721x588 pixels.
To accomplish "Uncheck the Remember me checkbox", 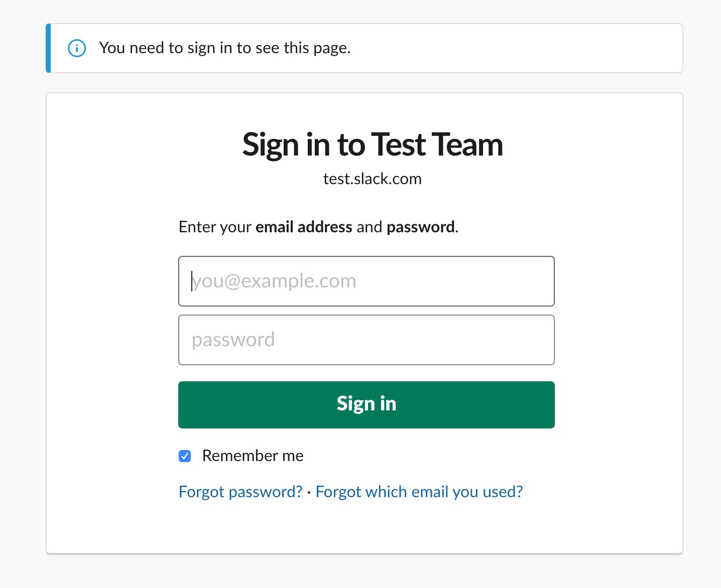I will coord(185,456).
